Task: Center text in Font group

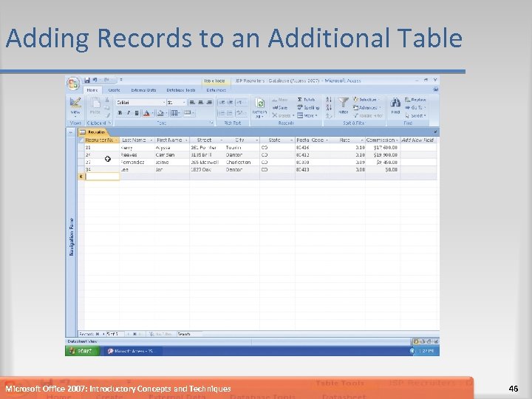Action: pos(200,102)
